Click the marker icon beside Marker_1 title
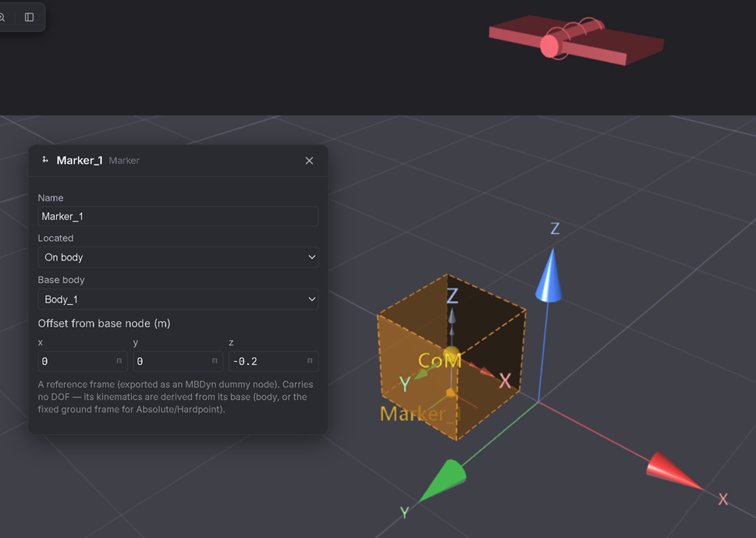This screenshot has height=538, width=756. [44, 160]
